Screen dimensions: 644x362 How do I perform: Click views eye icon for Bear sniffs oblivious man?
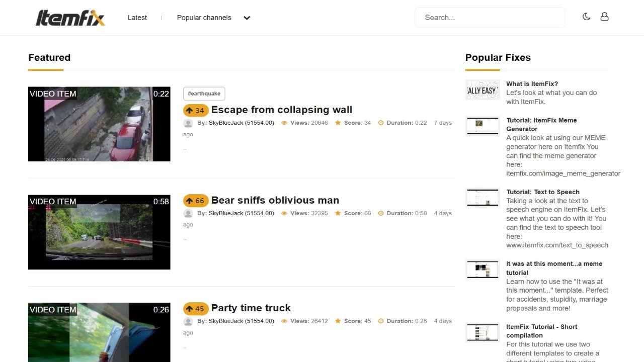point(284,213)
